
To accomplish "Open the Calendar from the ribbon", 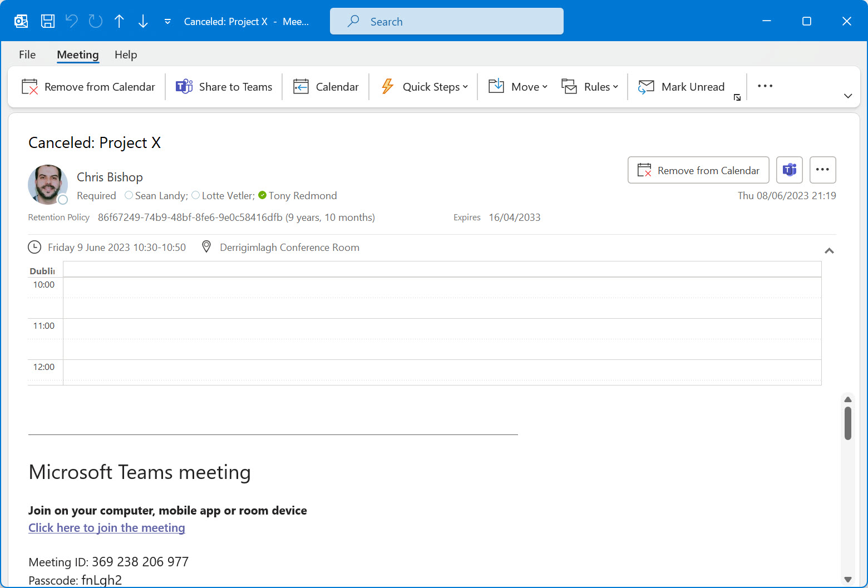I will coord(301,86).
